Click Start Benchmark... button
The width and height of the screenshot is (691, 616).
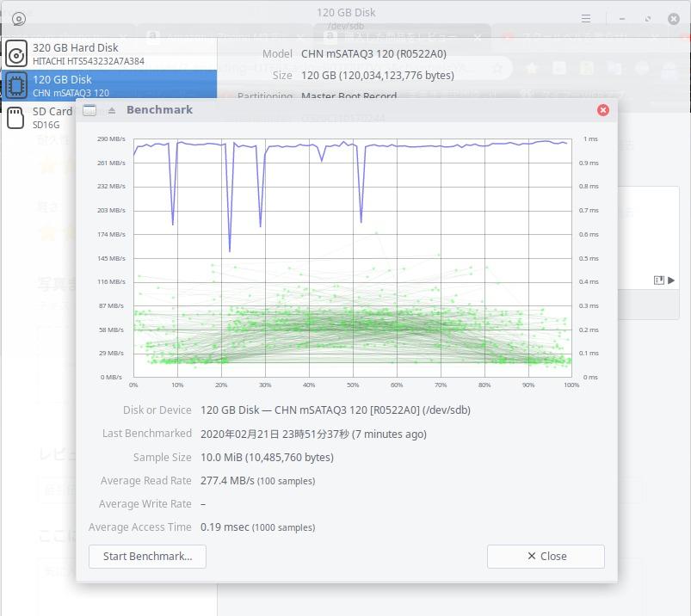147,557
